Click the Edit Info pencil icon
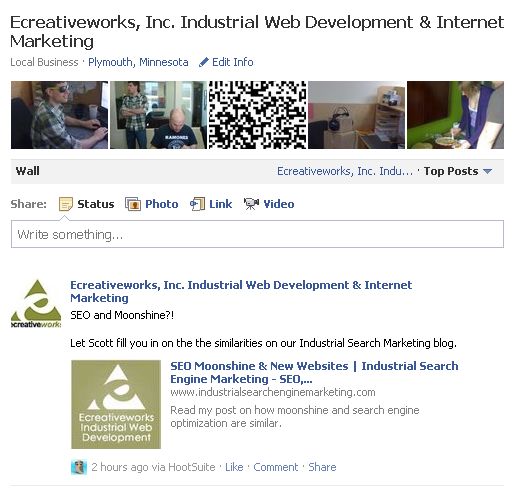The height and width of the screenshot is (488, 517). [x=203, y=62]
